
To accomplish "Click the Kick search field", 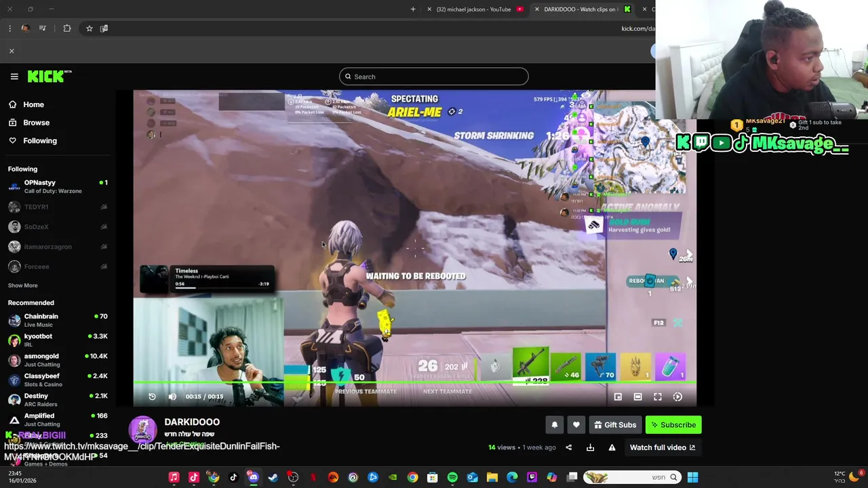I will pyautogui.click(x=434, y=77).
